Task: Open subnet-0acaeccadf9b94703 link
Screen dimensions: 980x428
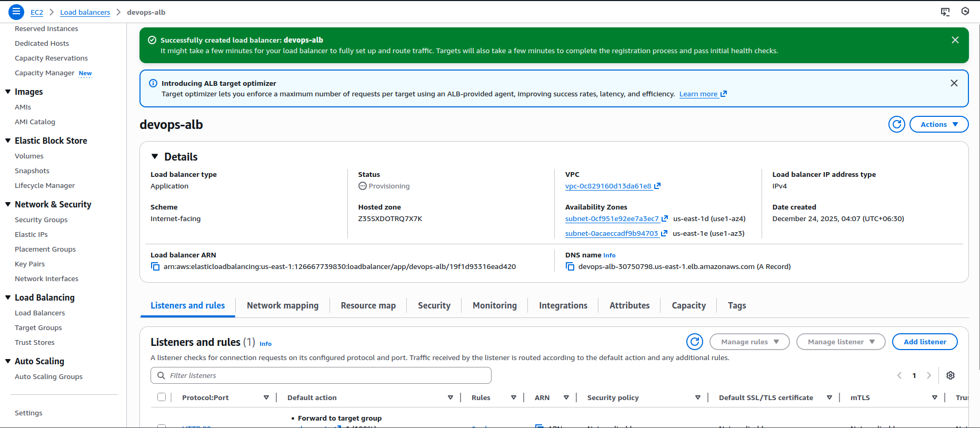Action: [x=616, y=233]
